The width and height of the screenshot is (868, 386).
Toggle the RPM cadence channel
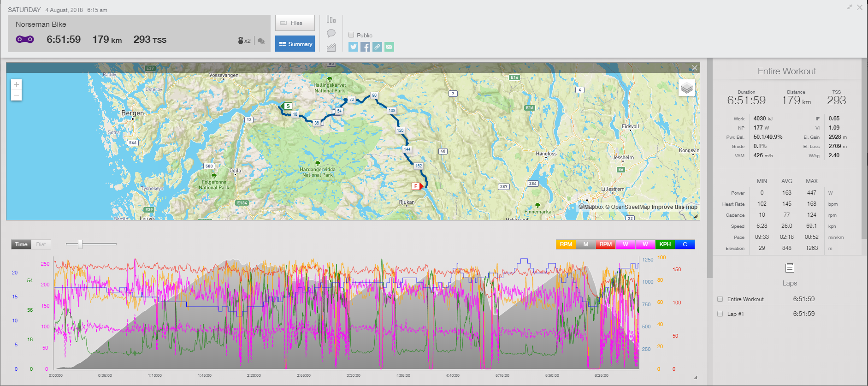566,244
